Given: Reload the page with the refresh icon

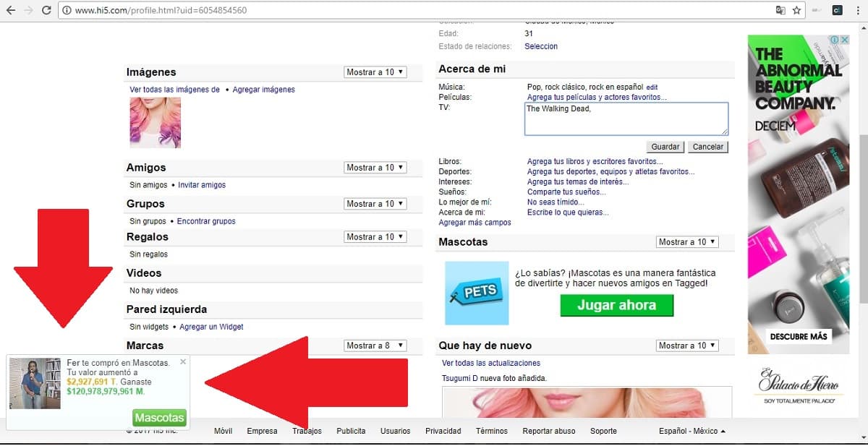Looking at the screenshot, I should 46,11.
